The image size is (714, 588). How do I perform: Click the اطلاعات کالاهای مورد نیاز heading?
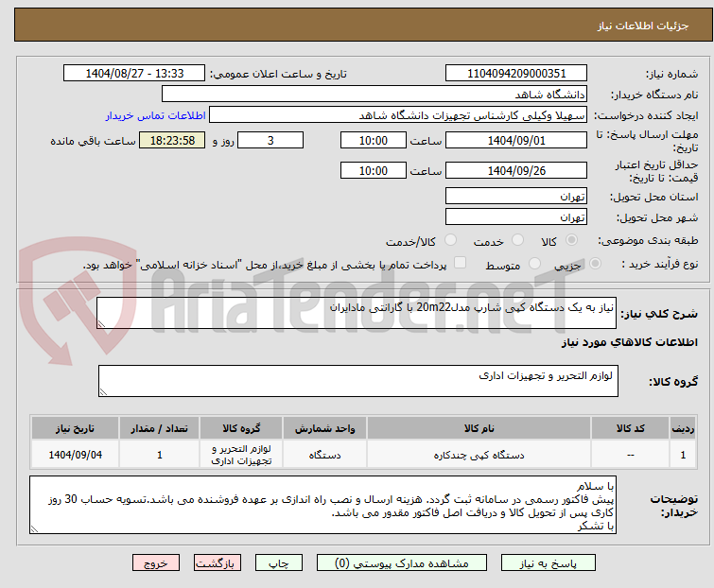pyautogui.click(x=629, y=342)
